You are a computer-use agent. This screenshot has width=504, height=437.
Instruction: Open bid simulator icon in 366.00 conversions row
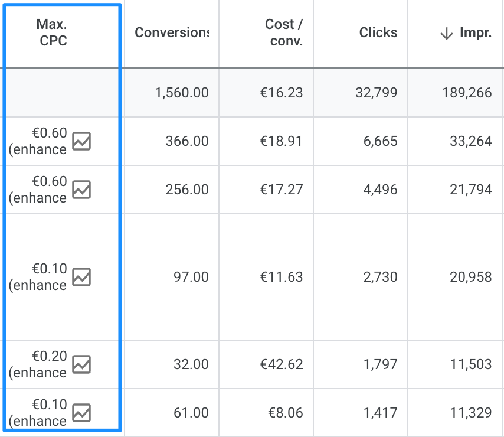(81, 141)
